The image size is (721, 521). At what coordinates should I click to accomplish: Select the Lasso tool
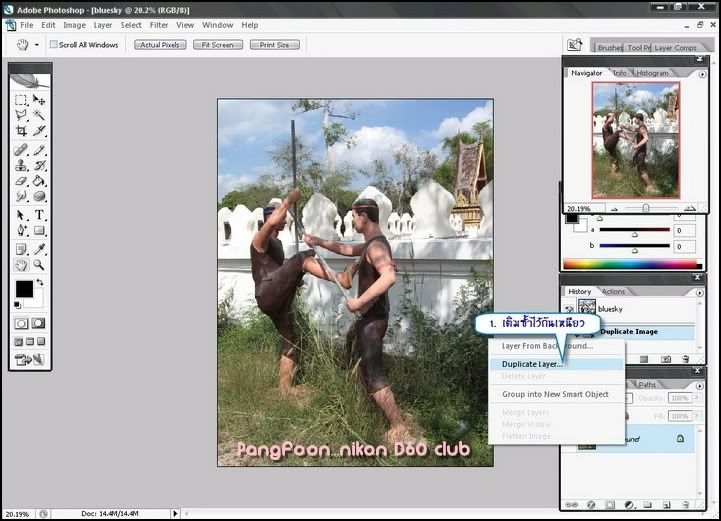[x=21, y=115]
